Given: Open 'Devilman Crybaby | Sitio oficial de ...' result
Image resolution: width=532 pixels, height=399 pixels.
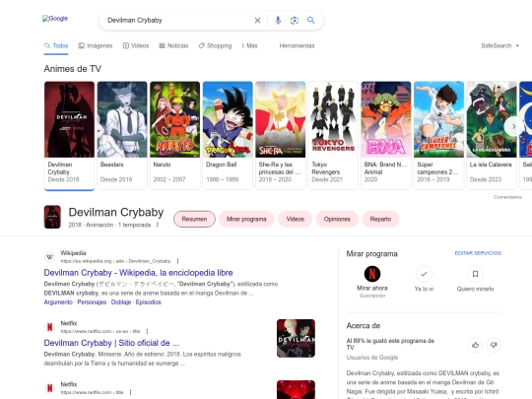Looking at the screenshot, I should click(111, 343).
